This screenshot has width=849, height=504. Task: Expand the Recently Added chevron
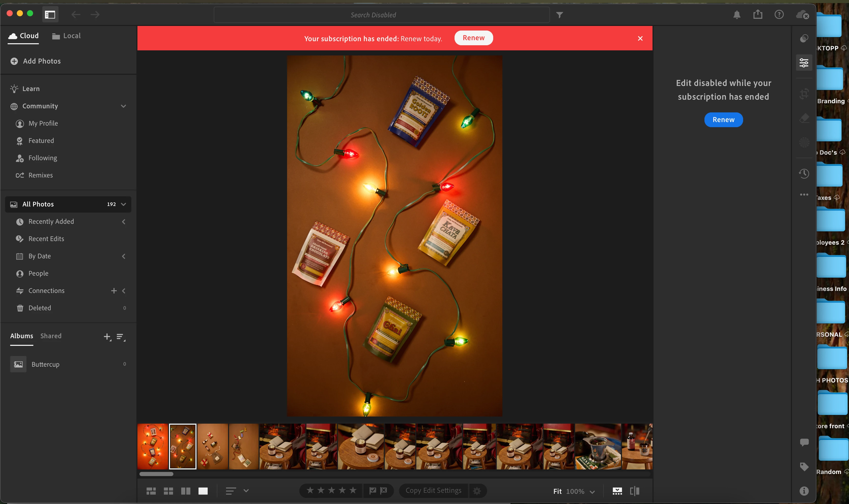123,222
